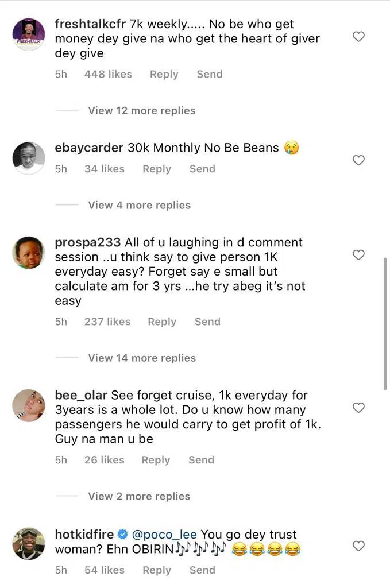Expand "View 4 more replies" under ebaycarder
This screenshot has width=390, height=588.
tap(139, 205)
